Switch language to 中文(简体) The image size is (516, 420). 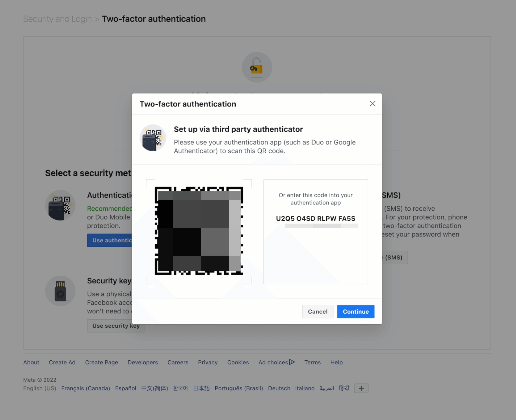coord(155,388)
